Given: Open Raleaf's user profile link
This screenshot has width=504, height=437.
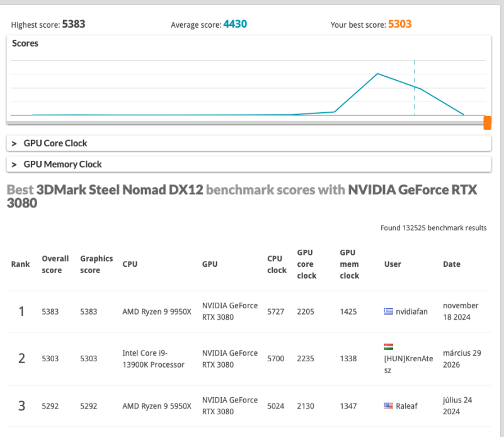Looking at the screenshot, I should pyautogui.click(x=408, y=405).
